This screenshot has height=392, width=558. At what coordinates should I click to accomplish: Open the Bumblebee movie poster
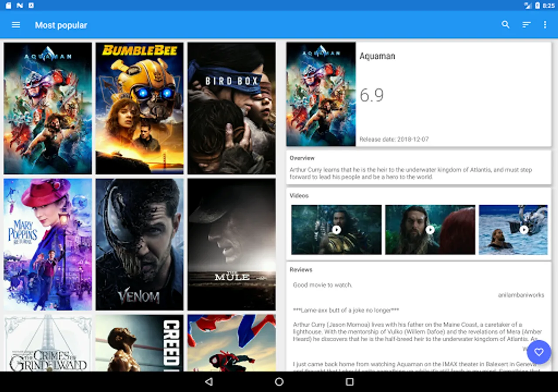click(x=139, y=108)
